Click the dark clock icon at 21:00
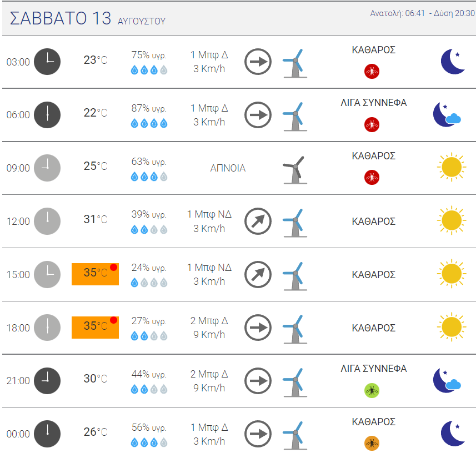 pyautogui.click(x=47, y=380)
